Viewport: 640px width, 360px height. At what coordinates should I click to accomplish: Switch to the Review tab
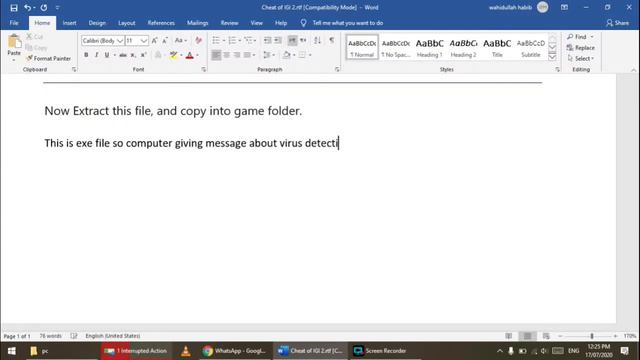(229, 23)
